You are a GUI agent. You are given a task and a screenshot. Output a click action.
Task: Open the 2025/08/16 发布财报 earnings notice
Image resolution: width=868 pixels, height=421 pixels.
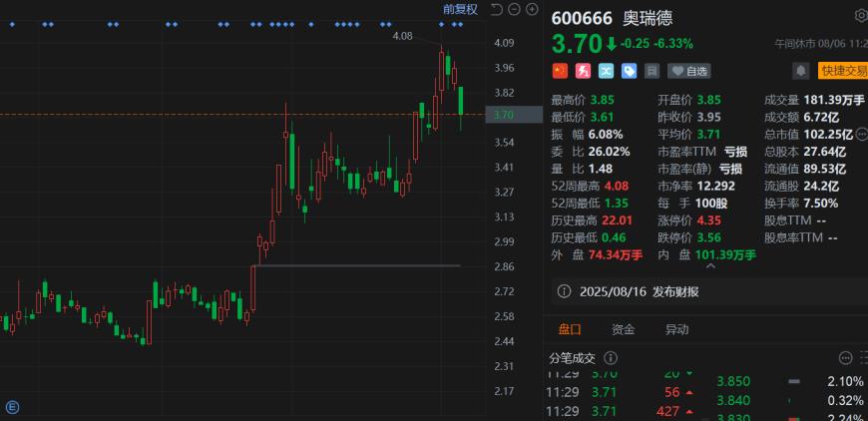pos(639,291)
